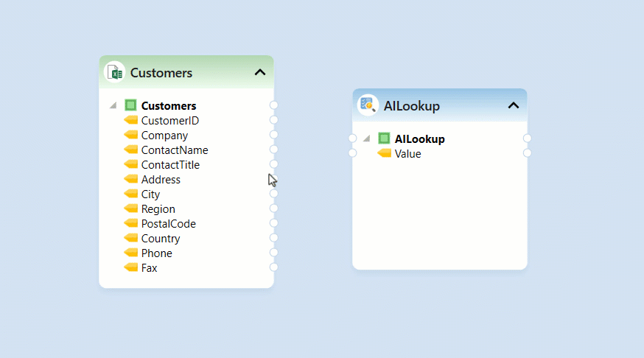
Task: Collapse the AILookup object with its chevron
Action: coord(514,105)
